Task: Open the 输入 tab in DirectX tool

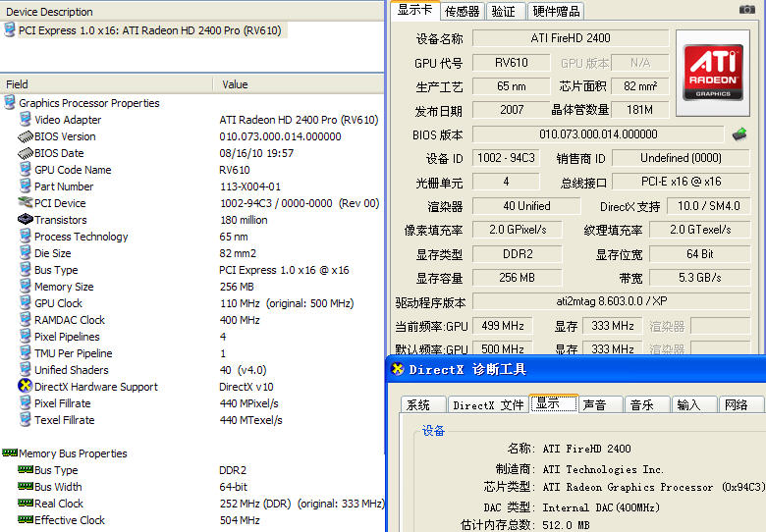Action: 694,404
